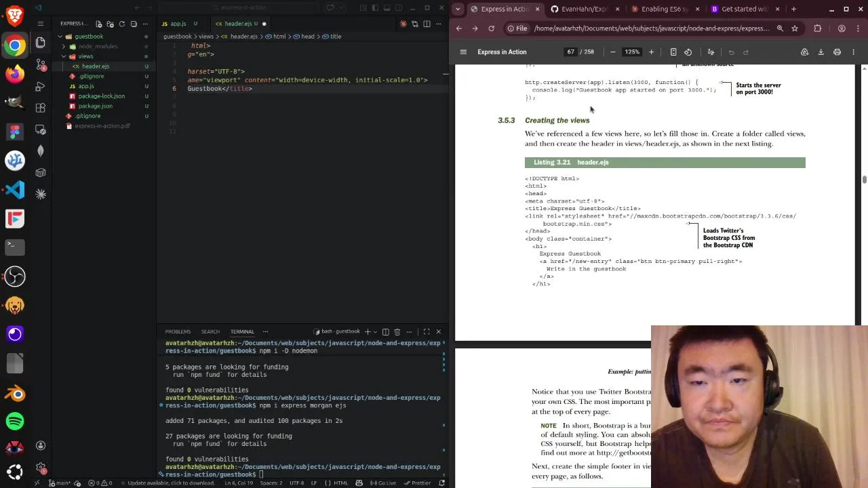The width and height of the screenshot is (868, 488).
Task: Click the PDF vertical scrollbar thumb
Action: point(864,180)
